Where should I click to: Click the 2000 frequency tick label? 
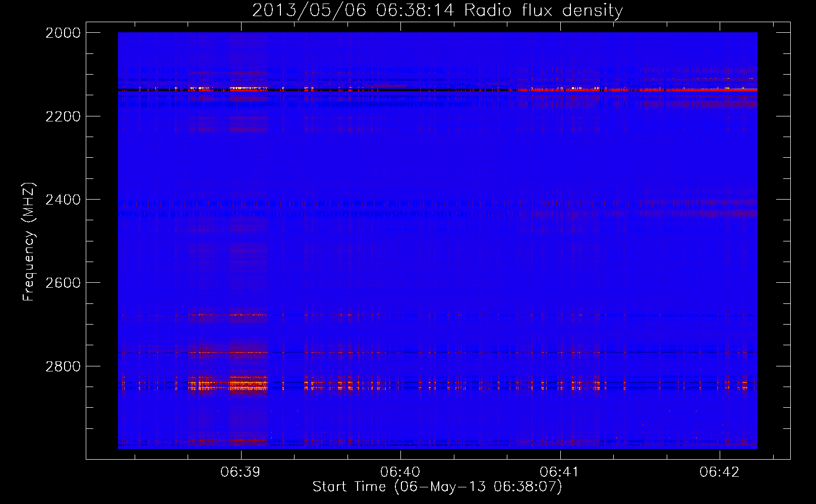click(x=63, y=33)
